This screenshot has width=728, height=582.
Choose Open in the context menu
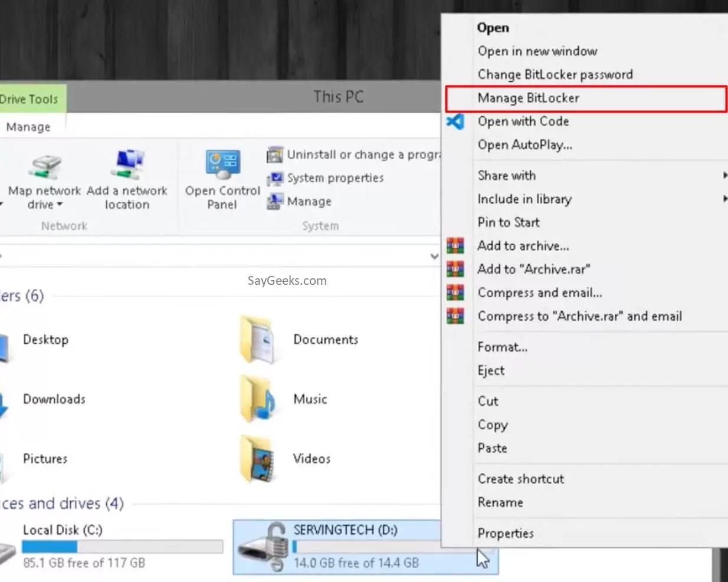(493, 28)
